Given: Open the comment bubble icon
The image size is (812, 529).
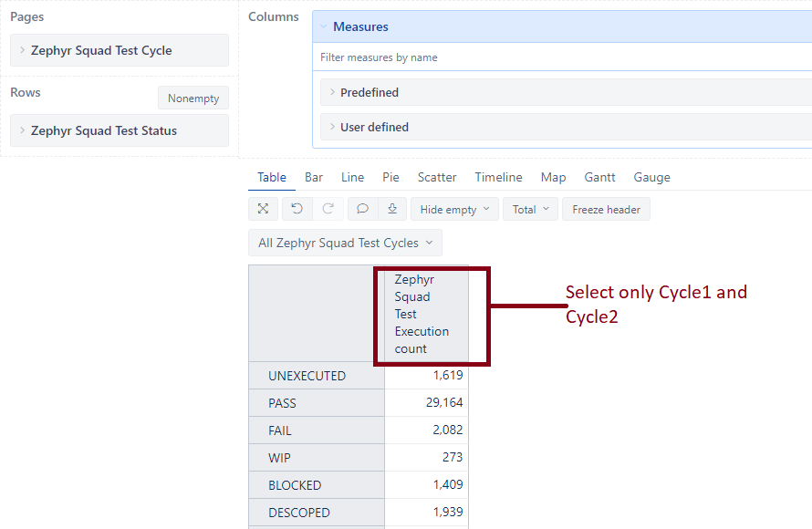Looking at the screenshot, I should [x=362, y=209].
